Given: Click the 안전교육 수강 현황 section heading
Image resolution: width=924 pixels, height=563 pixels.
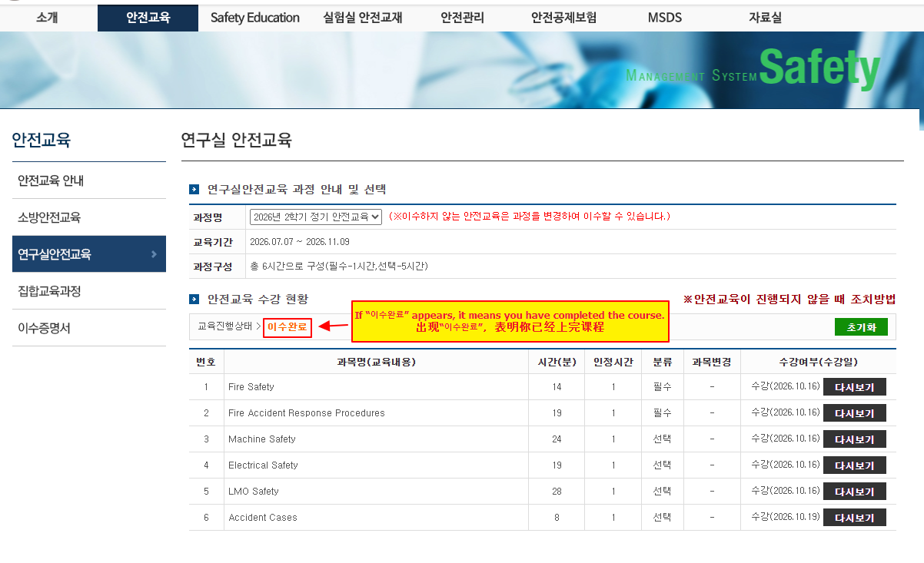Looking at the screenshot, I should pyautogui.click(x=258, y=299).
